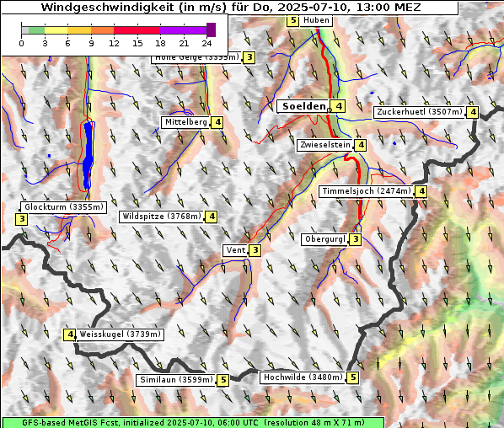Click the yellow 5 badge beside Similaun
504x428 pixels.
tap(223, 381)
